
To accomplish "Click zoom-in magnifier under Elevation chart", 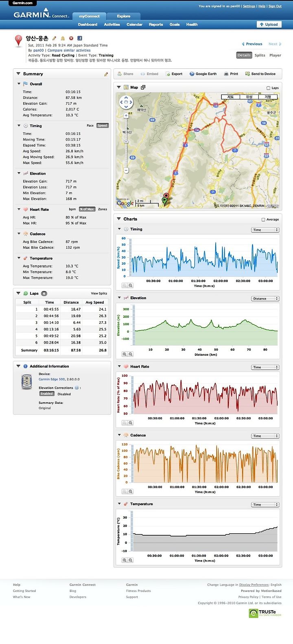I will (x=125, y=354).
